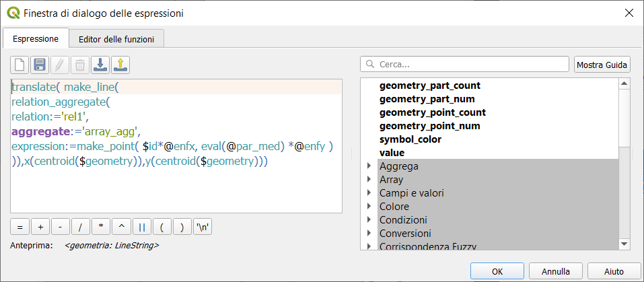Expand the Campi e valori group
The width and height of the screenshot is (644, 282).
point(368,193)
